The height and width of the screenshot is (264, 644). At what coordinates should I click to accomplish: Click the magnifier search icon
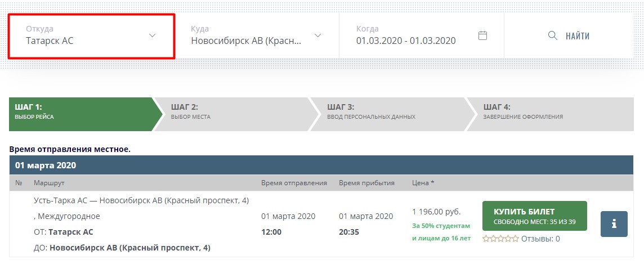(x=553, y=35)
